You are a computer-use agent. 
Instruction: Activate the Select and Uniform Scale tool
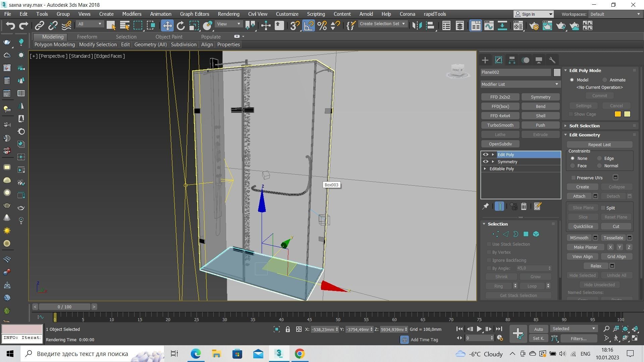coord(194,25)
